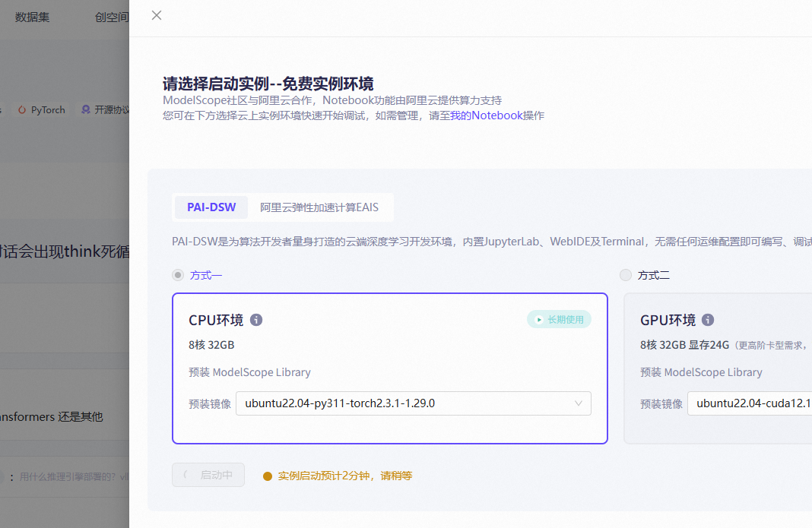This screenshot has height=528, width=812.
Task: Select the 方式一 radio button
Action: point(178,275)
